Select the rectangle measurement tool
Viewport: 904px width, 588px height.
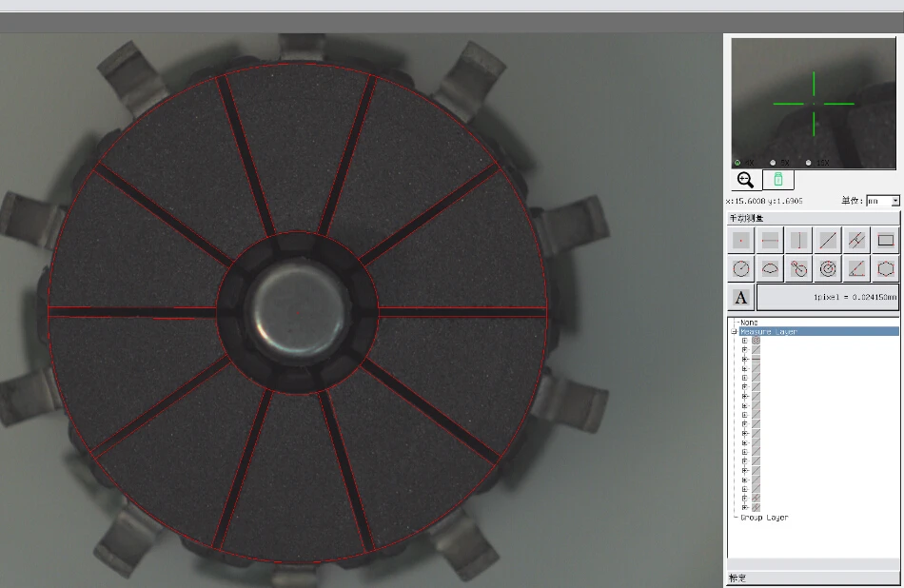pos(885,241)
